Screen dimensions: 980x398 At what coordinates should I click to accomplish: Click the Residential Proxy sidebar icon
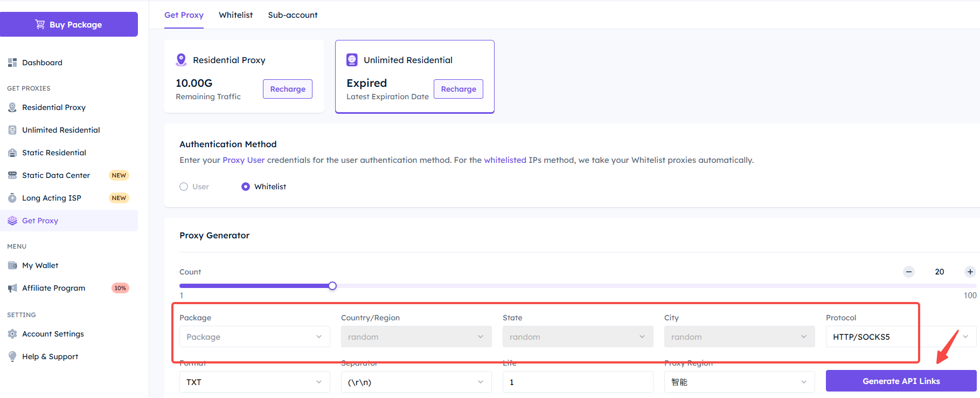pyautogui.click(x=12, y=107)
